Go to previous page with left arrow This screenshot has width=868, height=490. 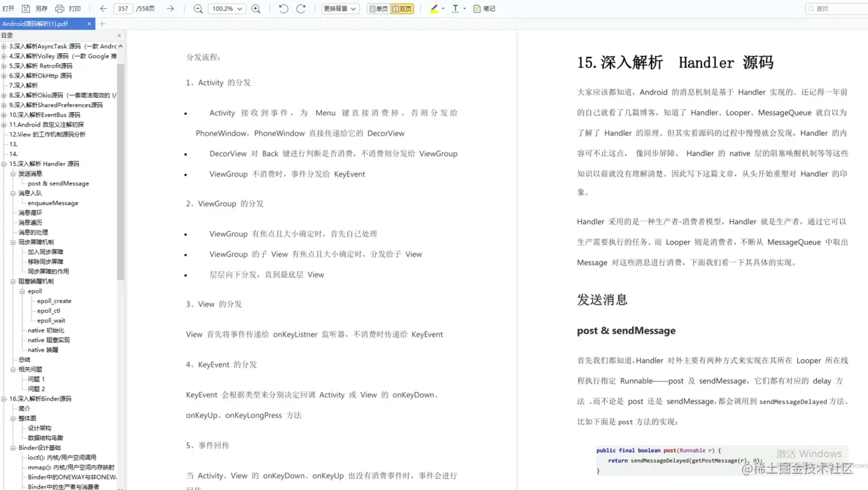[104, 8]
